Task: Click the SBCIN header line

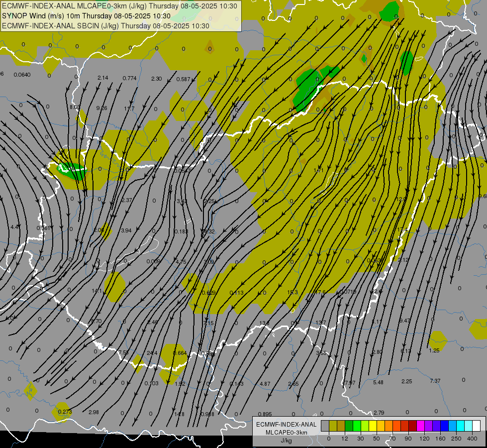Action: tap(105, 26)
